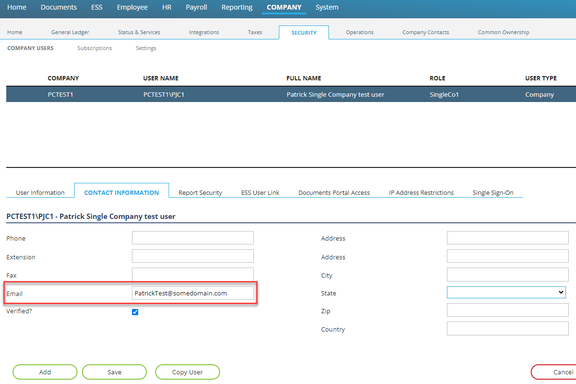Click the Extension input field

pyautogui.click(x=193, y=256)
